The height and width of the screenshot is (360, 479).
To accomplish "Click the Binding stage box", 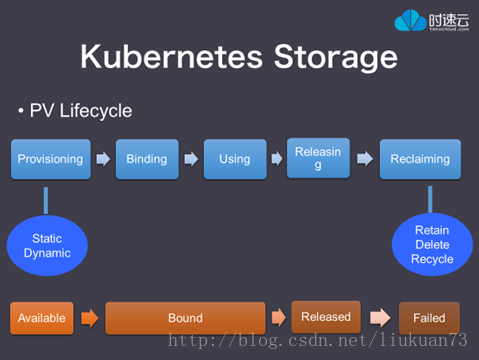I will coord(147,159).
